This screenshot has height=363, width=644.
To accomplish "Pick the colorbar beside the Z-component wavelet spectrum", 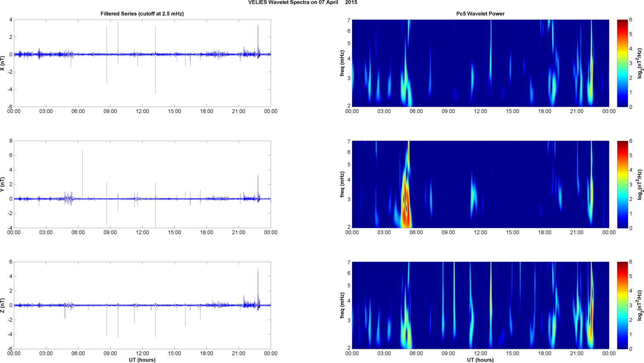I will [x=622, y=305].
